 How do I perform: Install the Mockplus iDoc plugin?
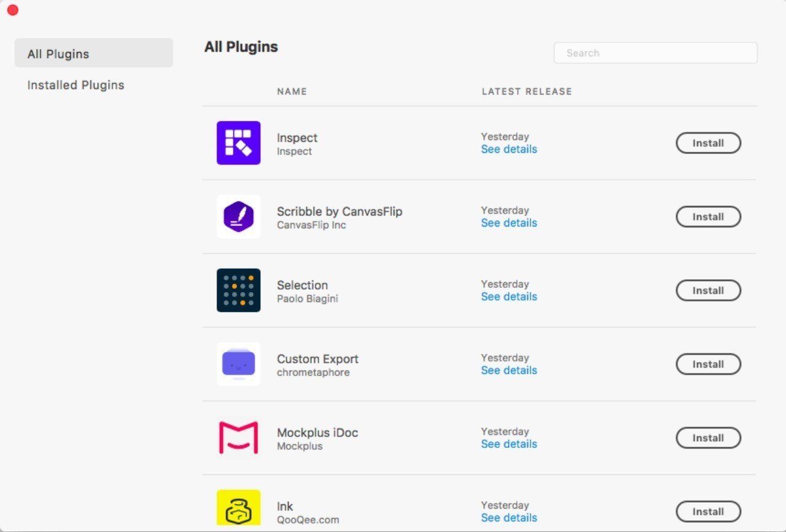pyautogui.click(x=708, y=438)
